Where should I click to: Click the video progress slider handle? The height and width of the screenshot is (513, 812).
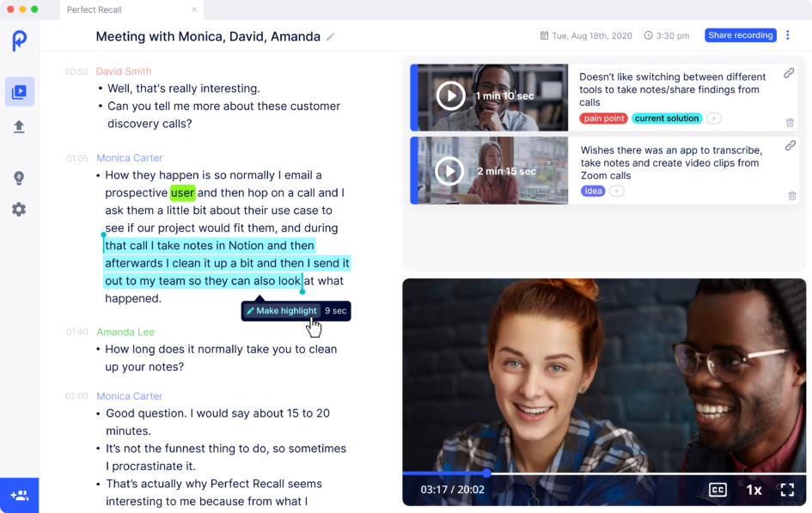[x=487, y=473]
